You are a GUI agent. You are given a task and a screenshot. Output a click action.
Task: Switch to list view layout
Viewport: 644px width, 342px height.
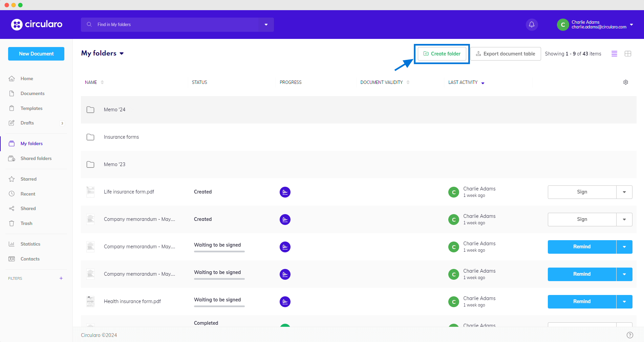tap(614, 54)
